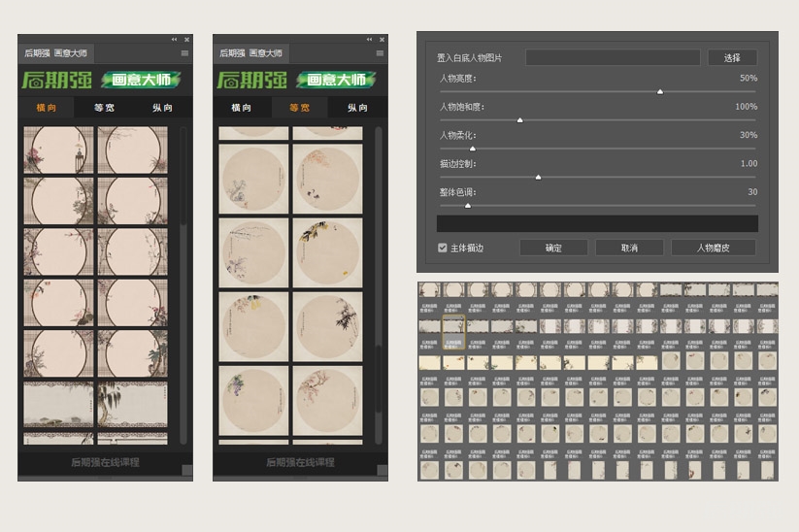The width and height of the screenshot is (799, 532).
Task: Choose the lantern and flowers round-window template in left panel
Action: (58, 150)
